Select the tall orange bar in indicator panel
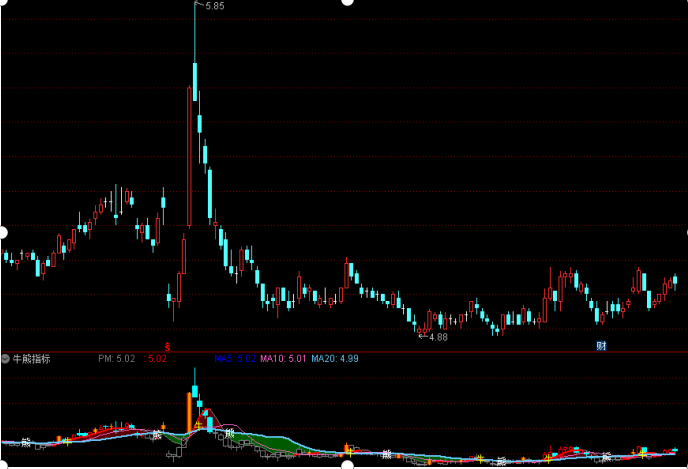 tap(189, 412)
